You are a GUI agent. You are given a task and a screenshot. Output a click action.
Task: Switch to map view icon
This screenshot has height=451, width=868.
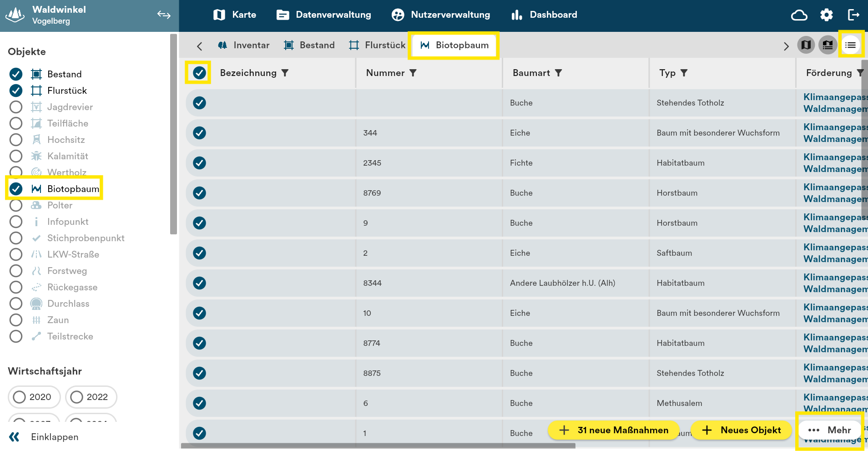coord(806,45)
